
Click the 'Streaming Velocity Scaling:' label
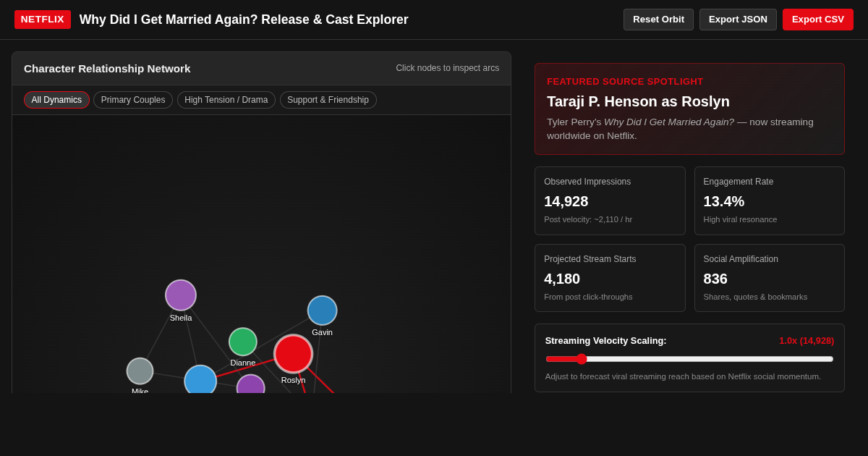(x=605, y=341)
